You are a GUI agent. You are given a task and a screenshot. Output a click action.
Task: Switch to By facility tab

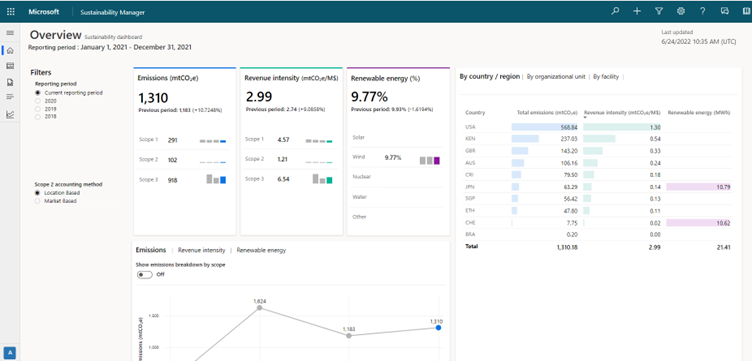click(606, 76)
